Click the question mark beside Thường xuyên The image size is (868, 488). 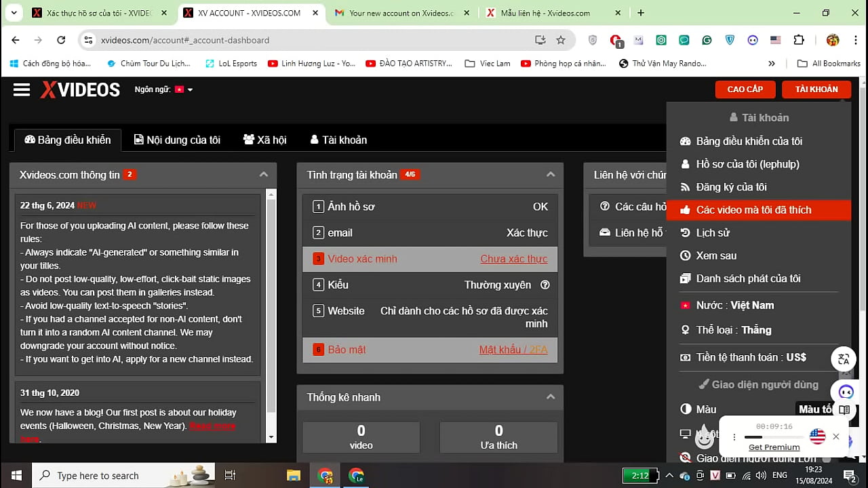point(545,285)
